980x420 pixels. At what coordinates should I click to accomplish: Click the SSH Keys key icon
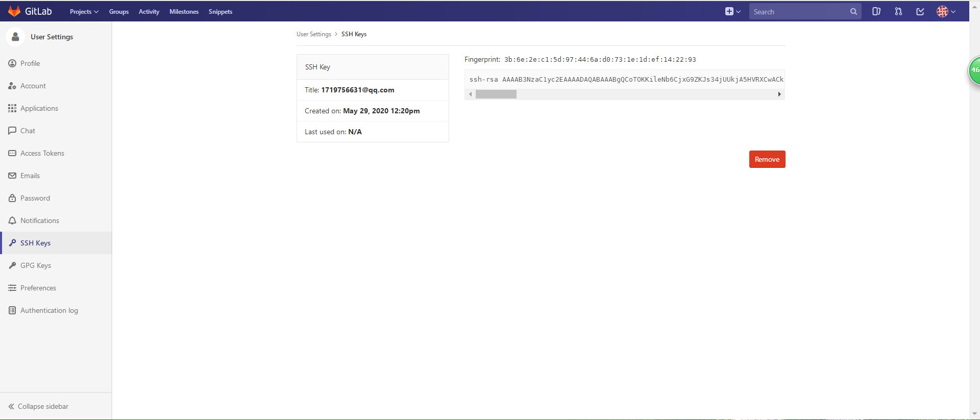click(x=12, y=243)
